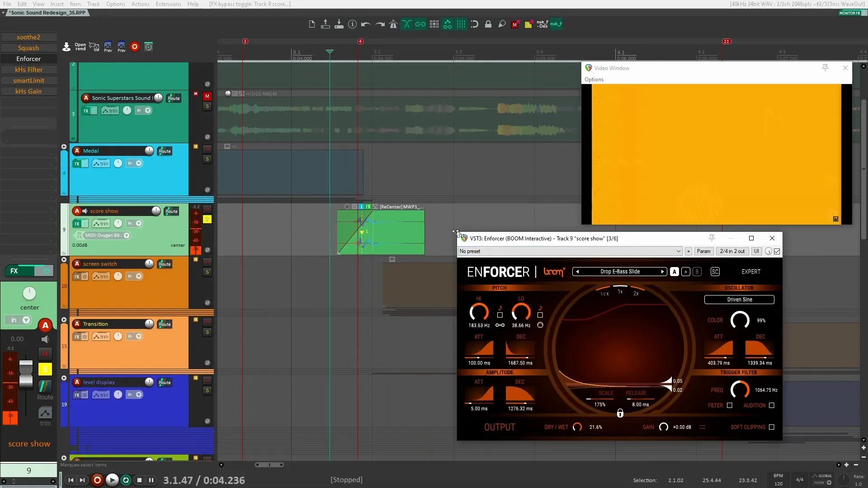Image resolution: width=868 pixels, height=488 pixels.
Task: Open the File menu
Action: [7, 4]
